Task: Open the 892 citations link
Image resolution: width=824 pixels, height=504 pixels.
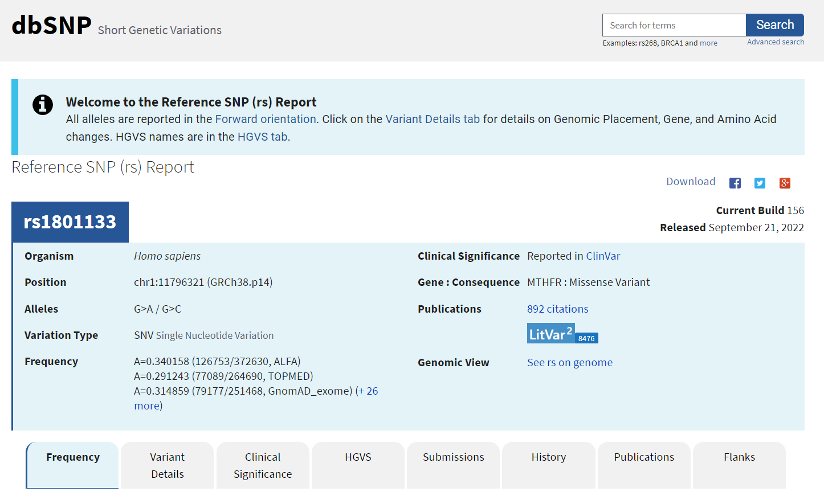Action: coord(557,309)
